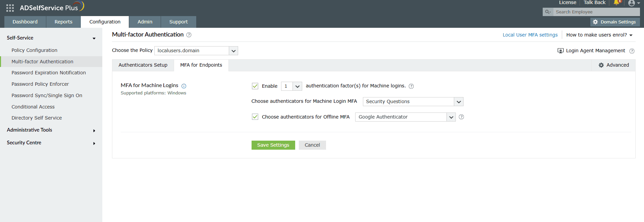Click the notification bell icon
The width and height of the screenshot is (644, 222).
616,3
